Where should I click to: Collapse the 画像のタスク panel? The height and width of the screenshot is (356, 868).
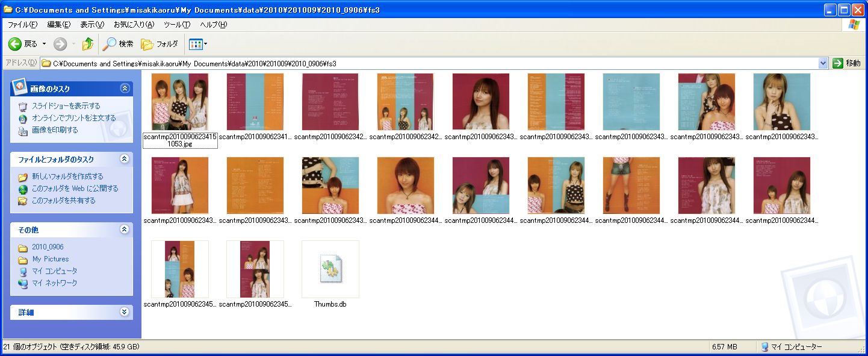[x=125, y=88]
